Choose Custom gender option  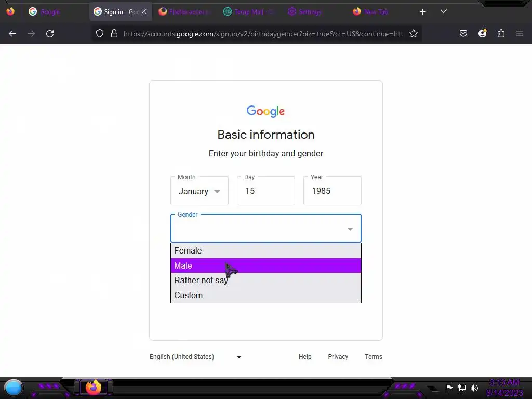click(x=266, y=295)
